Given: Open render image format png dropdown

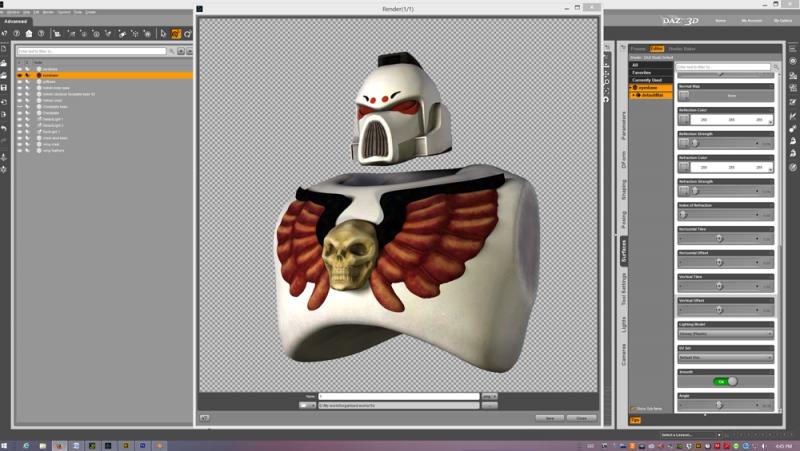Looking at the screenshot, I should click(489, 396).
